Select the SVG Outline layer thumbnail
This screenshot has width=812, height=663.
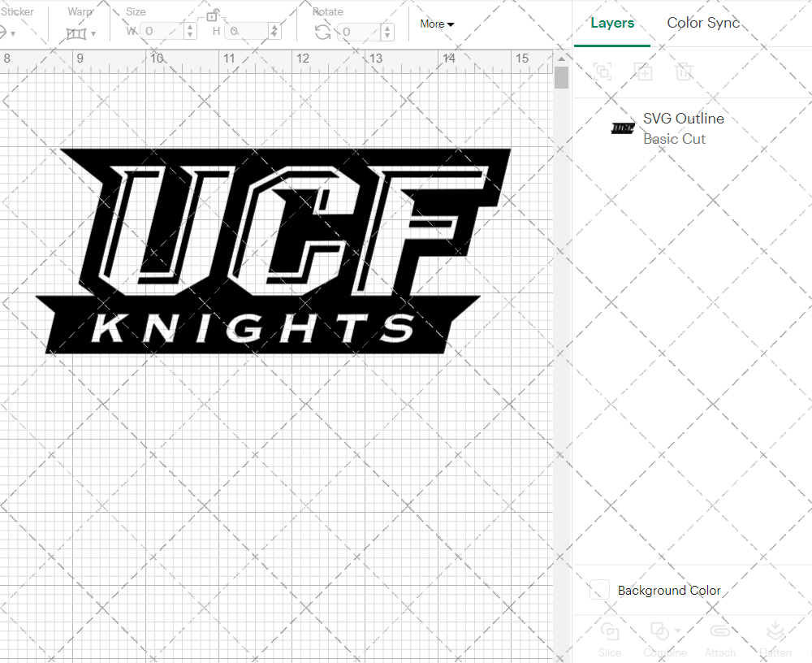click(623, 128)
